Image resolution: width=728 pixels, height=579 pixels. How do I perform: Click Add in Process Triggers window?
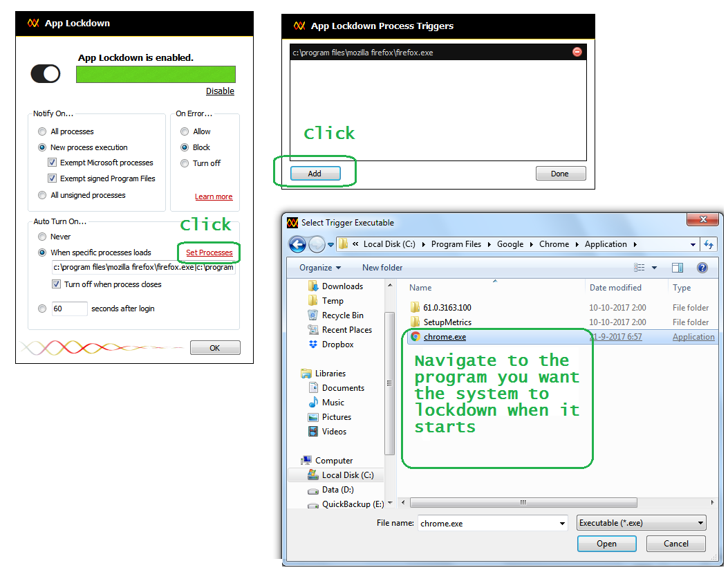click(315, 174)
